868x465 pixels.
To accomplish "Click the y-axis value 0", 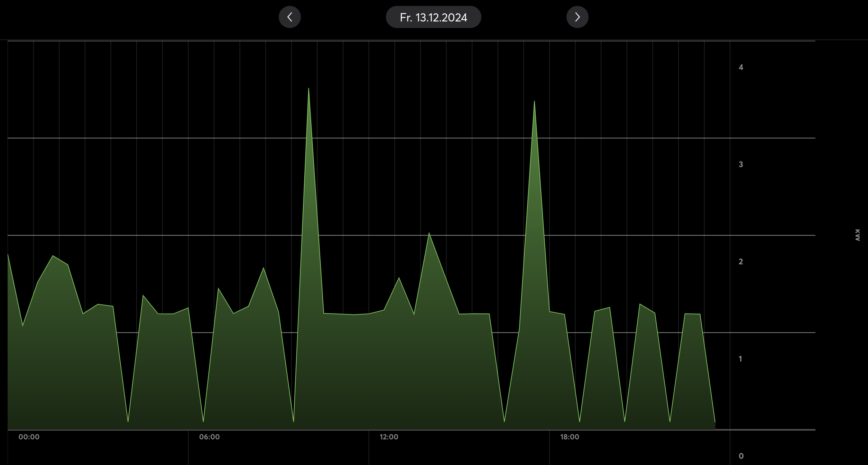I will [x=741, y=456].
